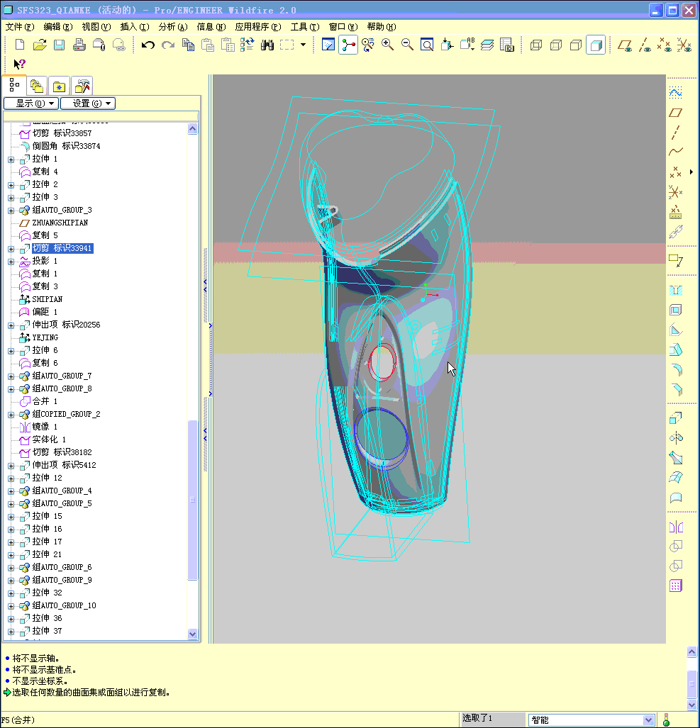Viewport: 700px width, 728px height.
Task: Open the 文件(F) menu
Action: coord(20,27)
